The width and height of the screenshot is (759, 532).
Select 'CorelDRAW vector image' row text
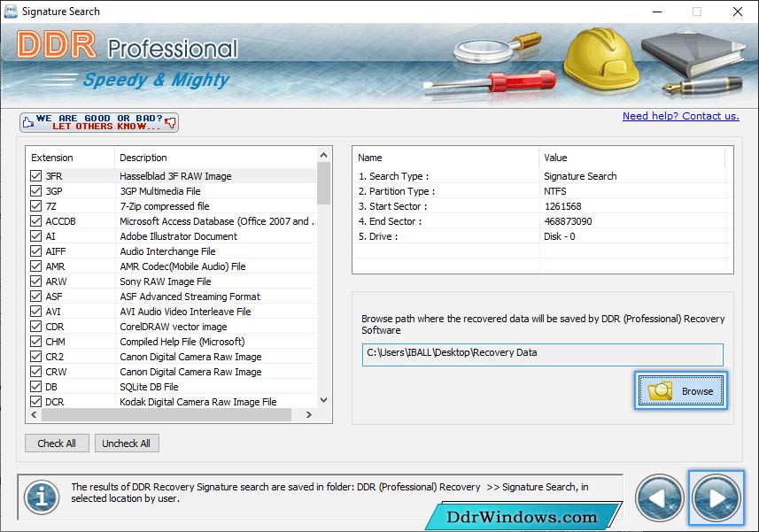point(174,327)
